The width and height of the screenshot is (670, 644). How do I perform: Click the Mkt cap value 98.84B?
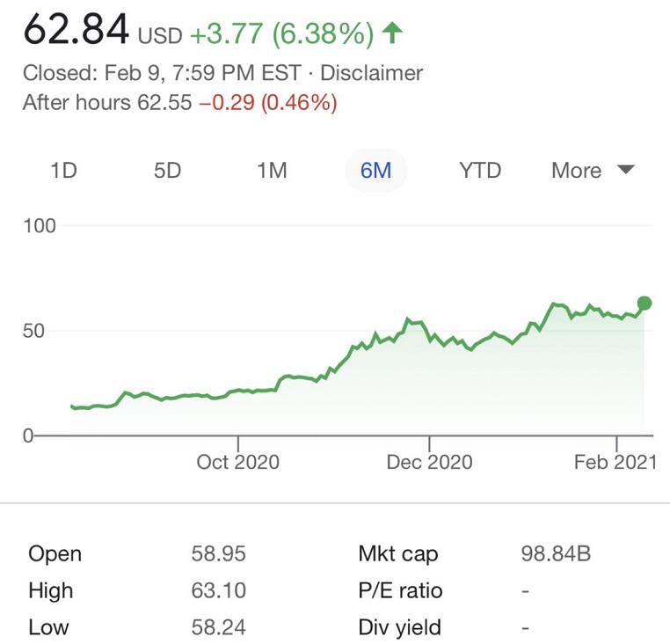tap(556, 554)
